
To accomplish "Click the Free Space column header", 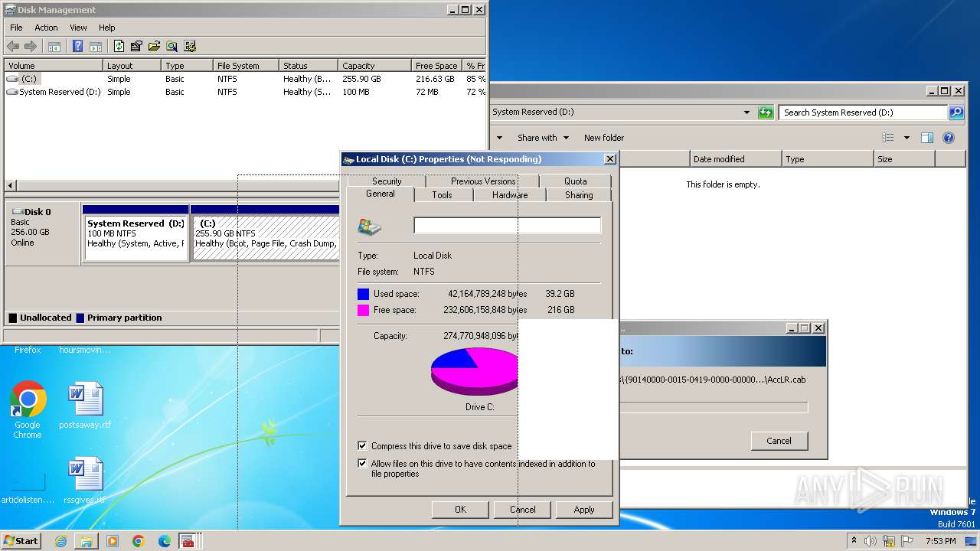I will (x=436, y=66).
